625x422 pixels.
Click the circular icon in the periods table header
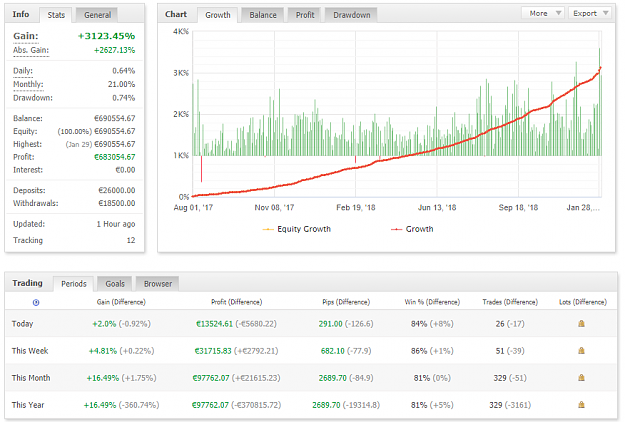tap(36, 302)
